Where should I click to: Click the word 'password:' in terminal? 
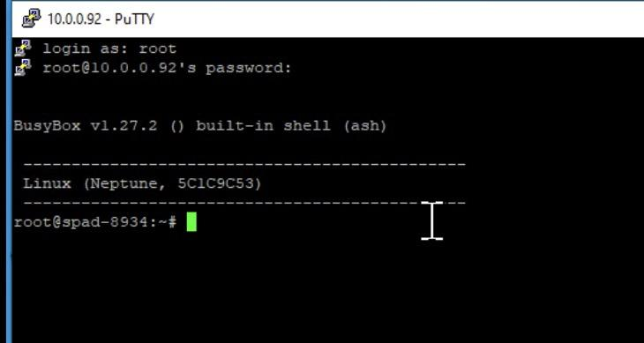tap(249, 68)
